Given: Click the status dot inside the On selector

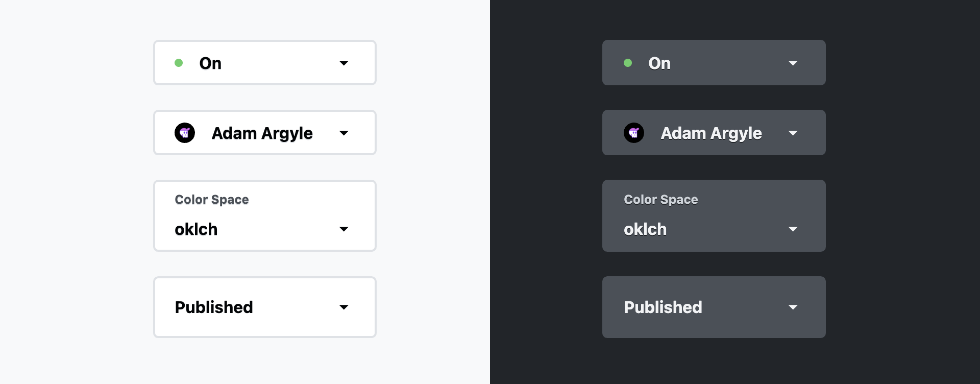Looking at the screenshot, I should pyautogui.click(x=179, y=62).
